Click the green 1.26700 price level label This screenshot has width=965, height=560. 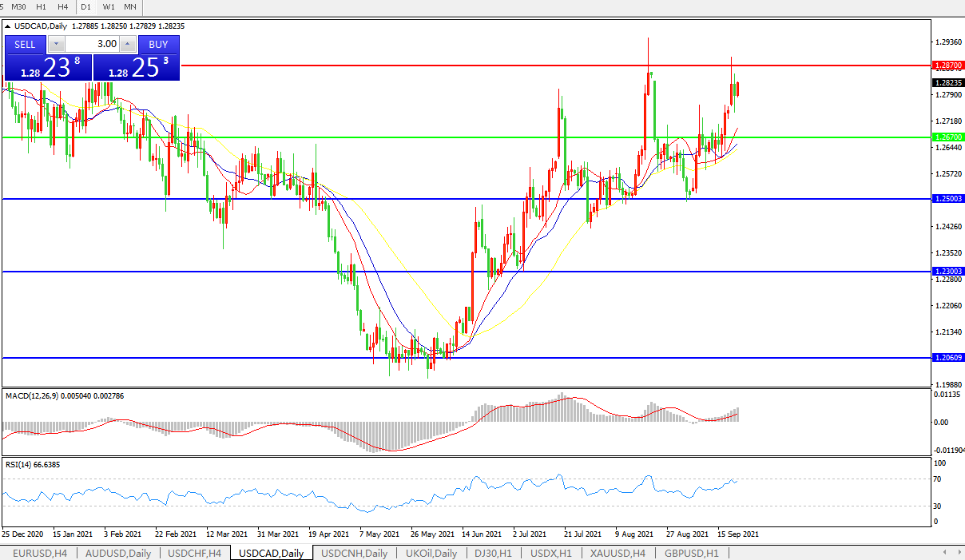[948, 137]
